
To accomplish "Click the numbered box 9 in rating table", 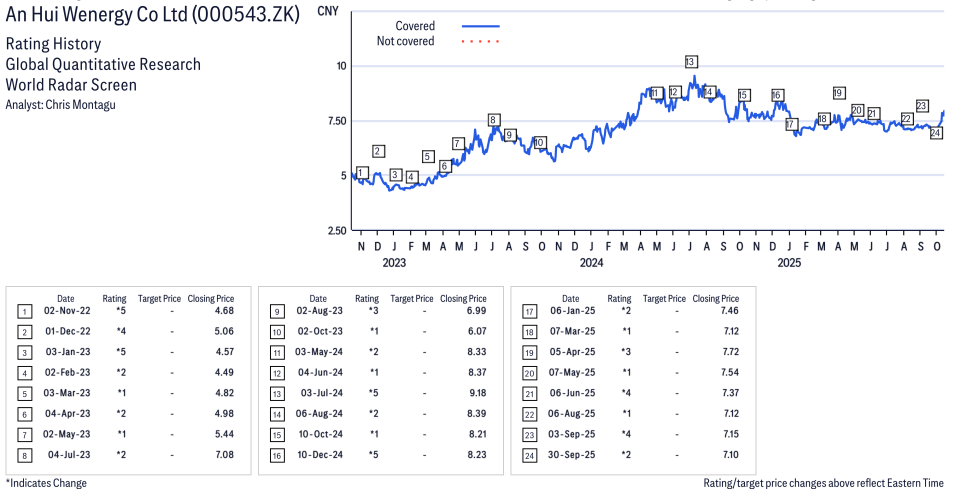I will tap(278, 313).
